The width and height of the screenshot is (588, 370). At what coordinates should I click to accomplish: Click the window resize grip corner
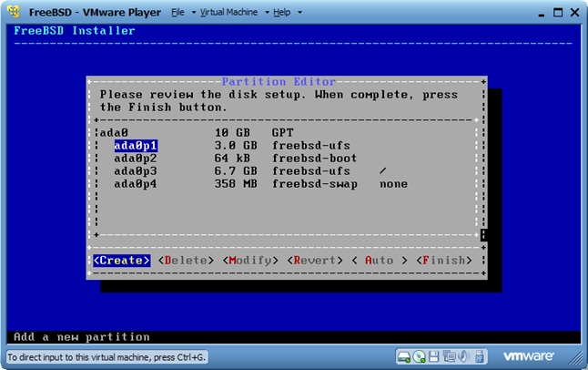(576, 358)
